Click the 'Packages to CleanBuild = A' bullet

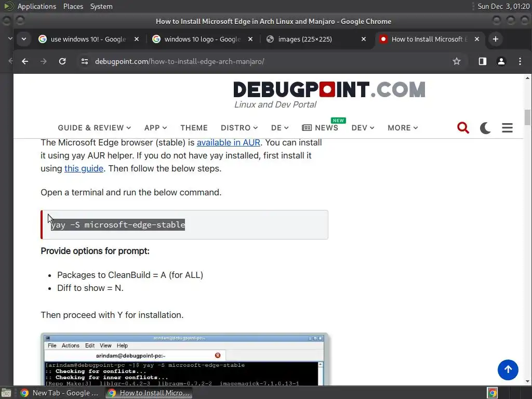(x=130, y=275)
